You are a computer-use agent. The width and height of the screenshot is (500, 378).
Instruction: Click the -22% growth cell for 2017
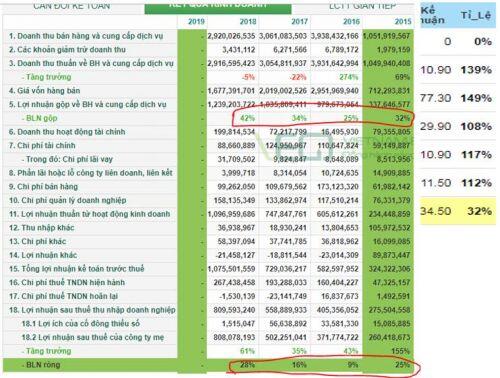pyautogui.click(x=298, y=77)
